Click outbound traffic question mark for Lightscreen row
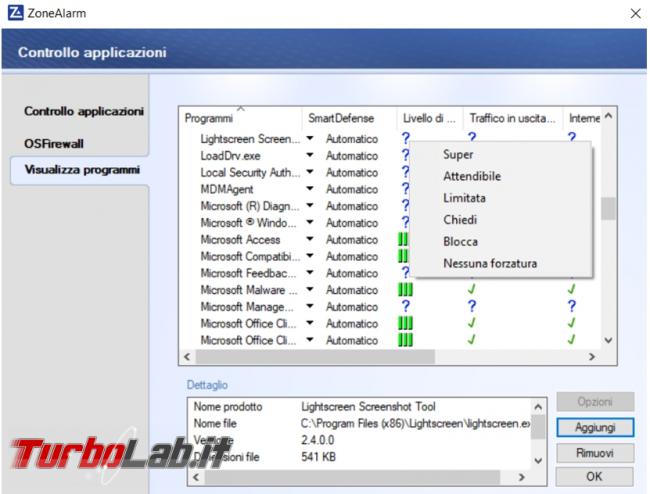This screenshot has height=494, width=650. click(472, 137)
